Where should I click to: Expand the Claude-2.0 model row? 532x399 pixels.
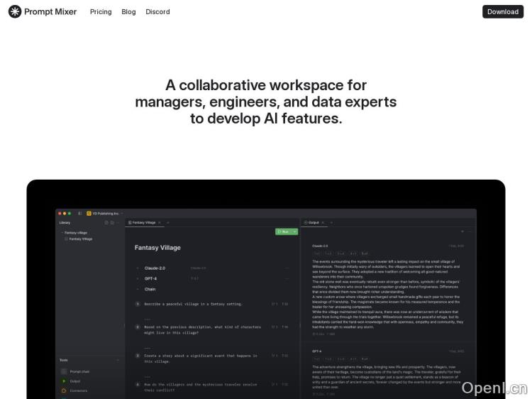point(138,268)
